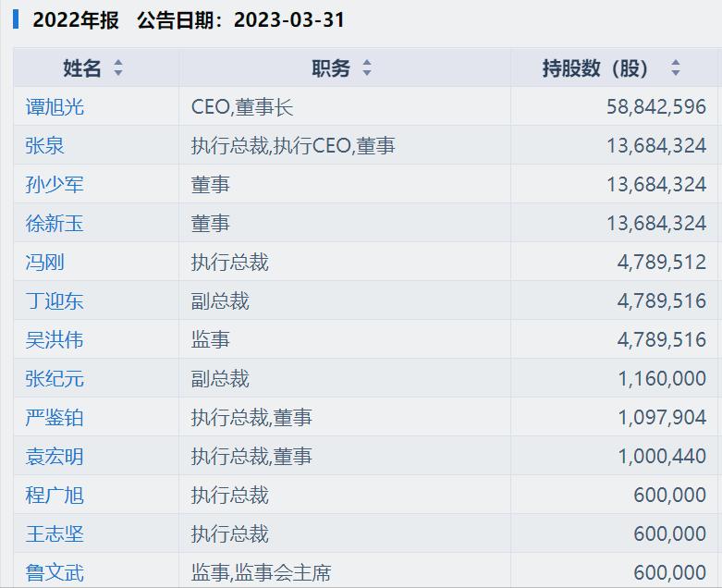Viewport: 722px width, 588px height.
Task: Select 徐新玉 name link
Action: point(55,224)
